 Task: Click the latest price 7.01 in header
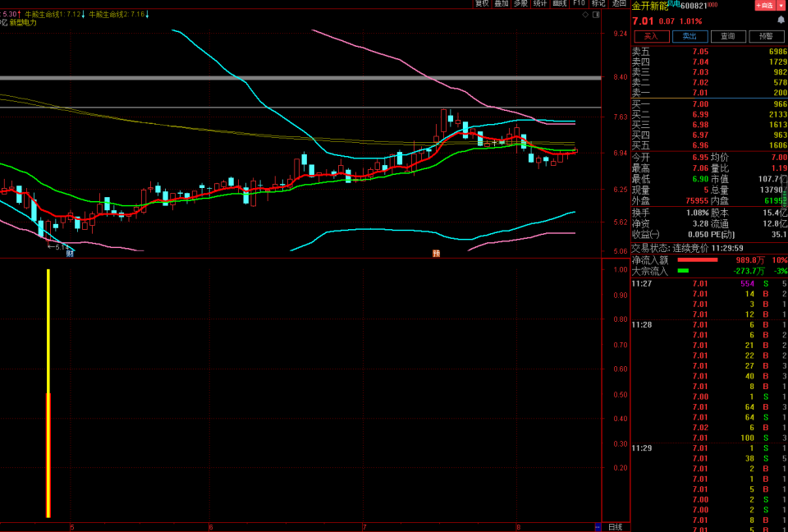(643, 21)
